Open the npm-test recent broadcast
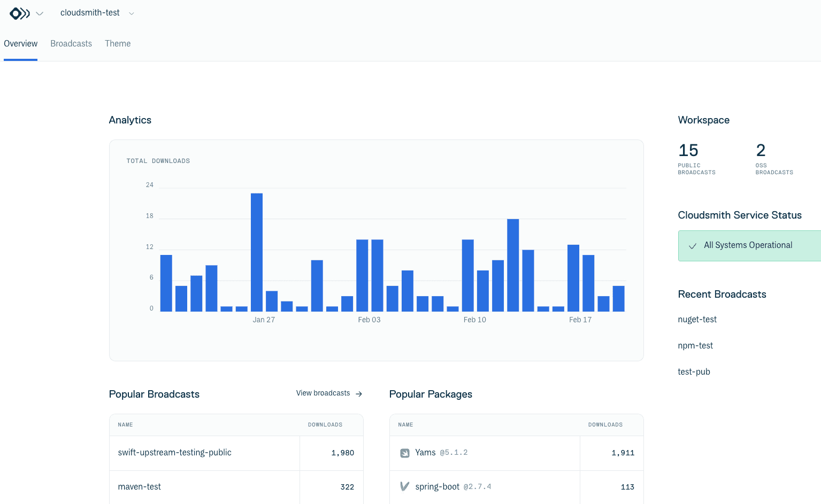Screen dimensions: 821x504 695,346
